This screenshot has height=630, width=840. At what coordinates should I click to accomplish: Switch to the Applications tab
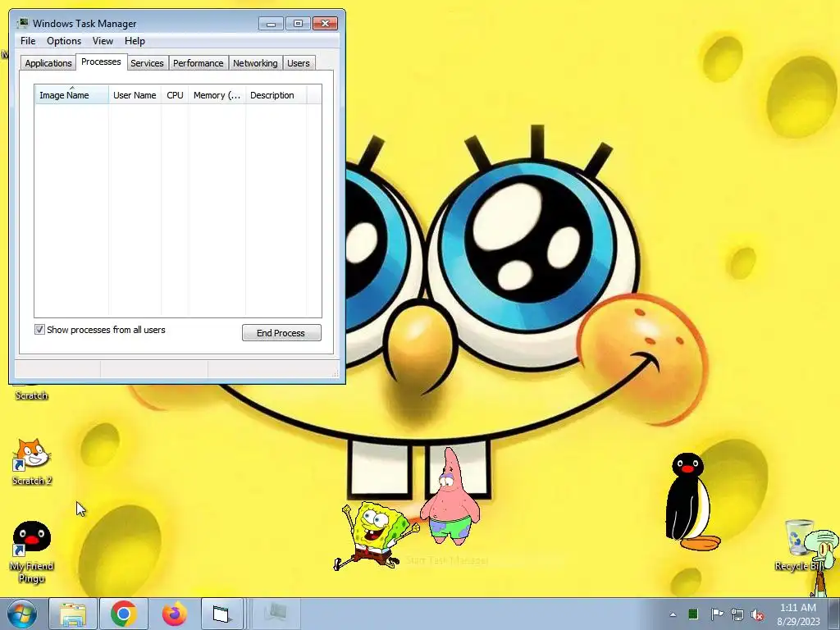click(48, 63)
